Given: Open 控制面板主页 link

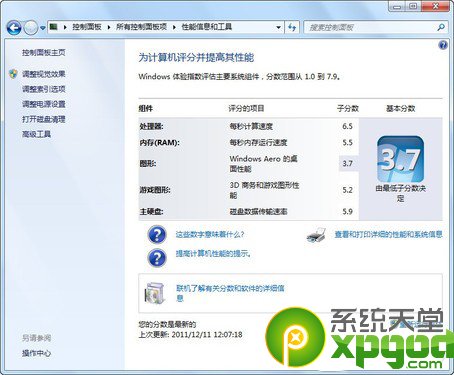Looking at the screenshot, I should tap(44, 53).
